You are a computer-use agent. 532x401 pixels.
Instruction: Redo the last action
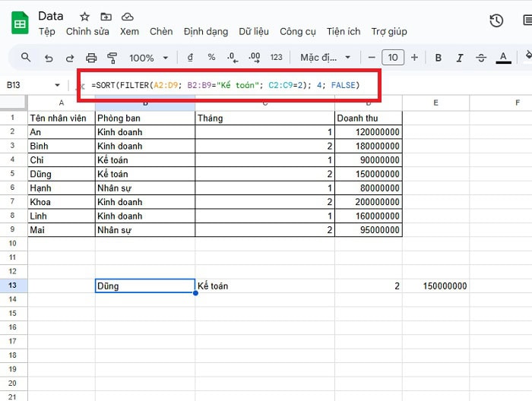click(x=70, y=58)
